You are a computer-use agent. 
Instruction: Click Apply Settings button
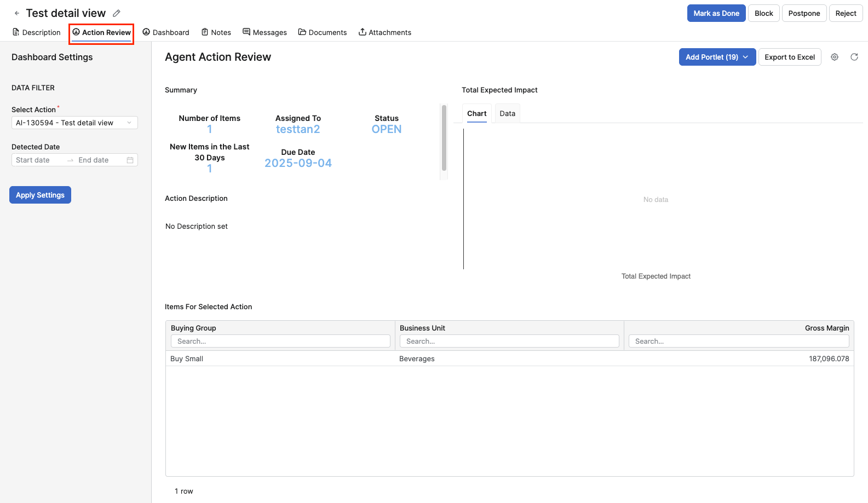[x=40, y=195]
